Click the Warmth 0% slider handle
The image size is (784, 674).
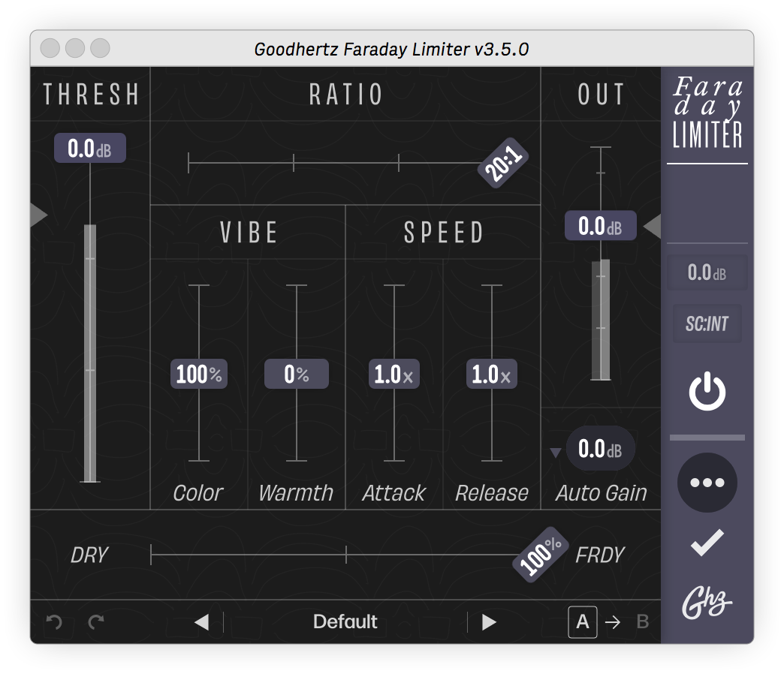297,375
